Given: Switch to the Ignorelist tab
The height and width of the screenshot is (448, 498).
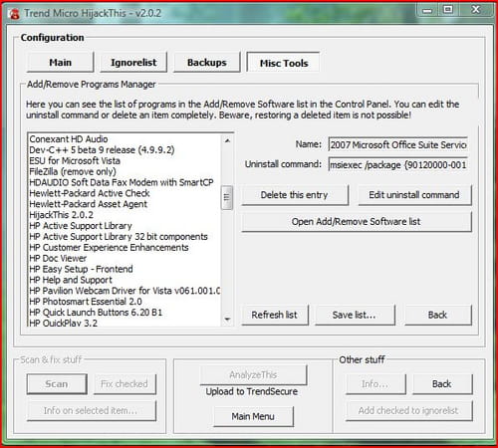Looking at the screenshot, I should click(133, 63).
